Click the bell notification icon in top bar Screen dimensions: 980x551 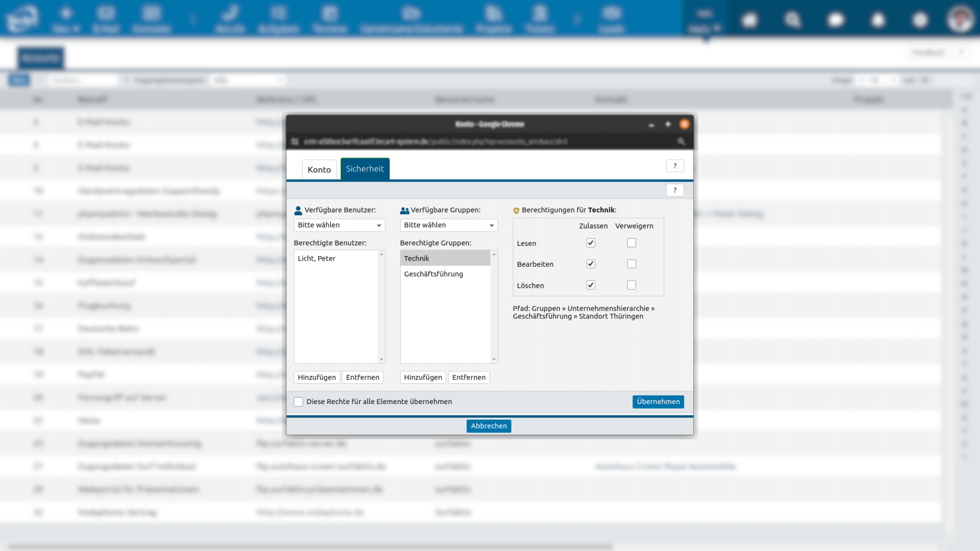coord(877,20)
